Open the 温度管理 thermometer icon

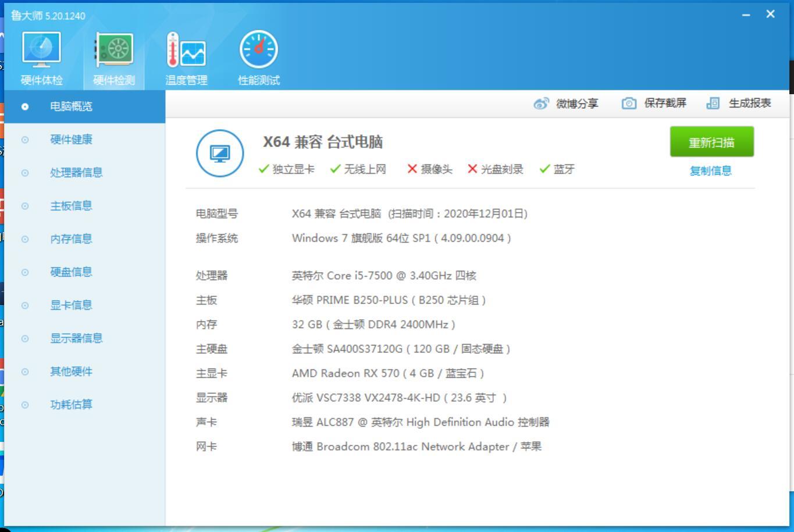(186, 50)
